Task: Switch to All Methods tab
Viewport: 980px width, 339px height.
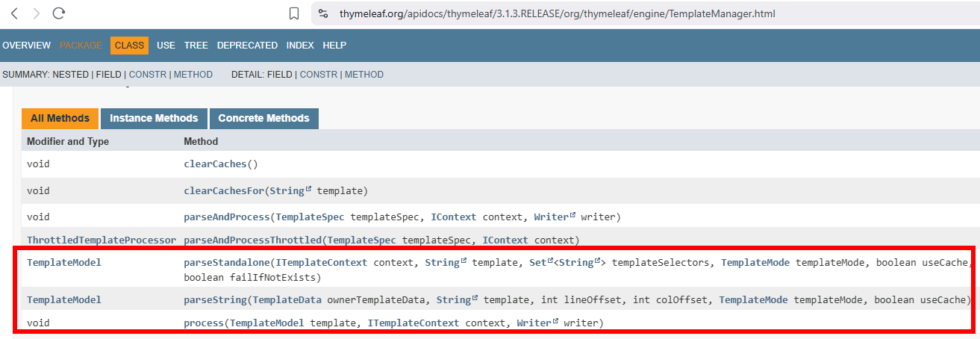Action: pyautogui.click(x=60, y=118)
